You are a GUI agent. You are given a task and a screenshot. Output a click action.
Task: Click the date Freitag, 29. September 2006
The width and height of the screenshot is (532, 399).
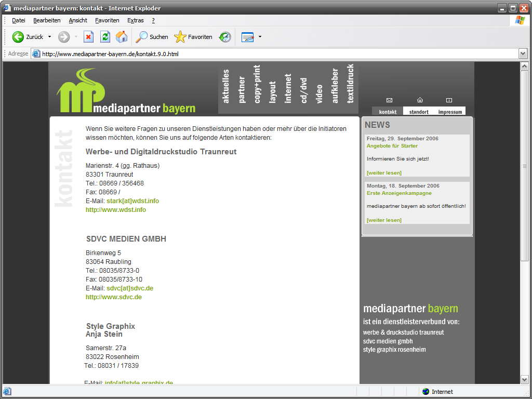point(403,138)
